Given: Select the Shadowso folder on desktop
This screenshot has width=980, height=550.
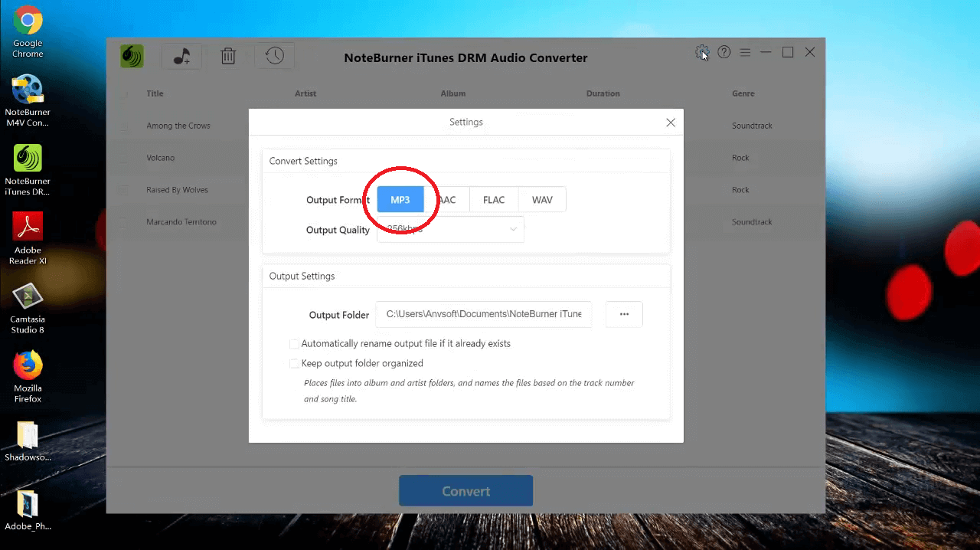Looking at the screenshot, I should coord(28,441).
